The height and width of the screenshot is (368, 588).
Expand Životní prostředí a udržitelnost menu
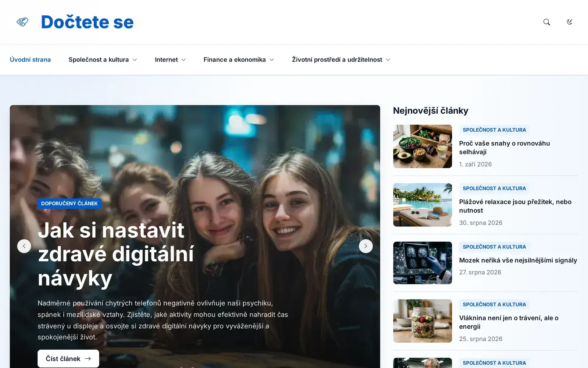tap(341, 60)
